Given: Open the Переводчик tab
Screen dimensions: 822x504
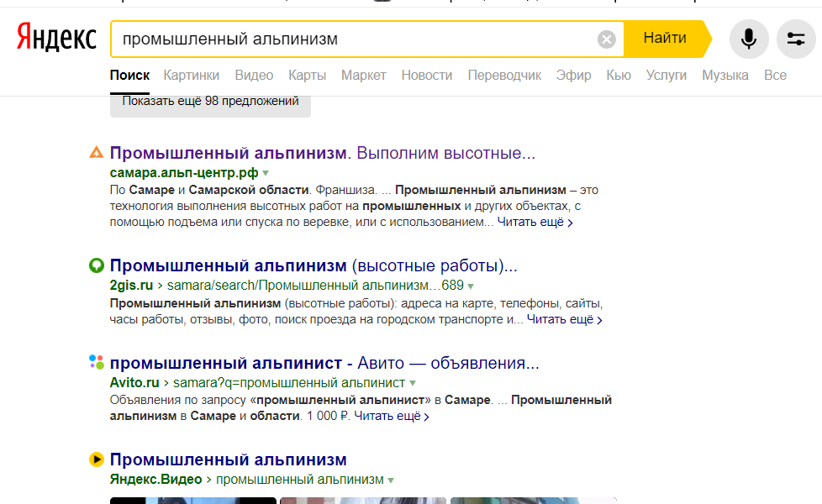Looking at the screenshot, I should point(504,76).
